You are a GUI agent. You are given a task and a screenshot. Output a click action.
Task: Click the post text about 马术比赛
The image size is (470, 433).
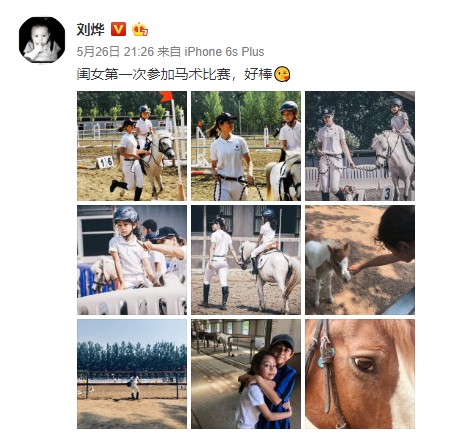tap(175, 74)
